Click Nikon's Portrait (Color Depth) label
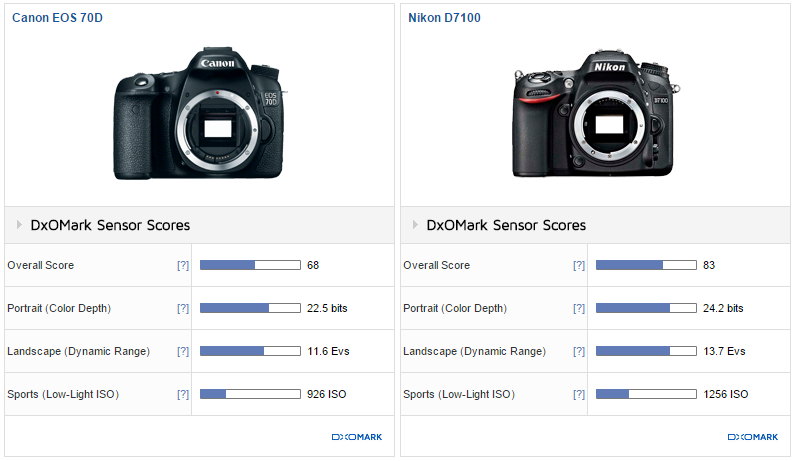The width and height of the screenshot is (795, 461). click(x=455, y=308)
